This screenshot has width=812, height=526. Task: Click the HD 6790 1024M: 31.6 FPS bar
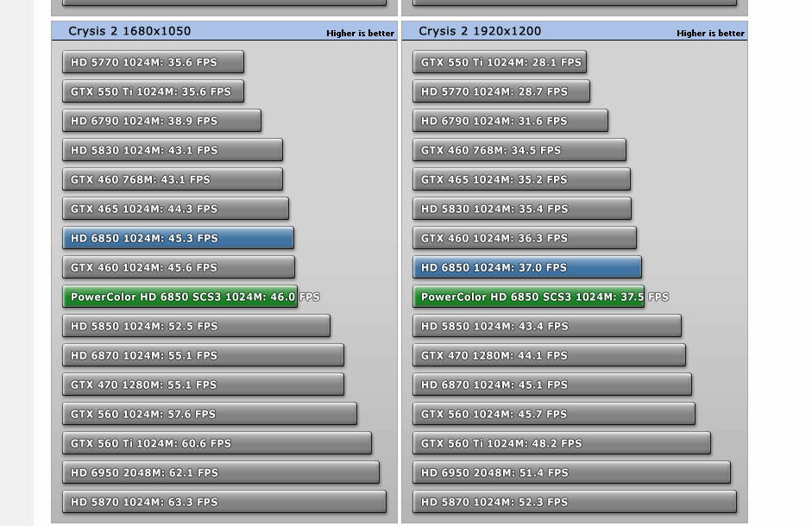click(510, 121)
